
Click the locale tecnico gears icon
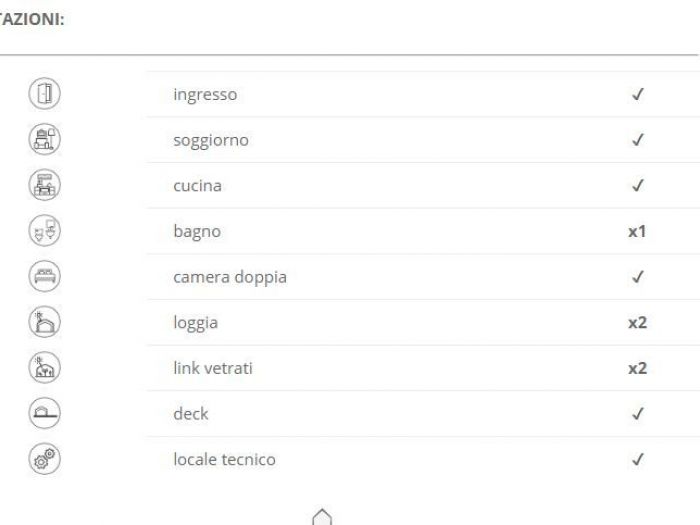(43, 459)
